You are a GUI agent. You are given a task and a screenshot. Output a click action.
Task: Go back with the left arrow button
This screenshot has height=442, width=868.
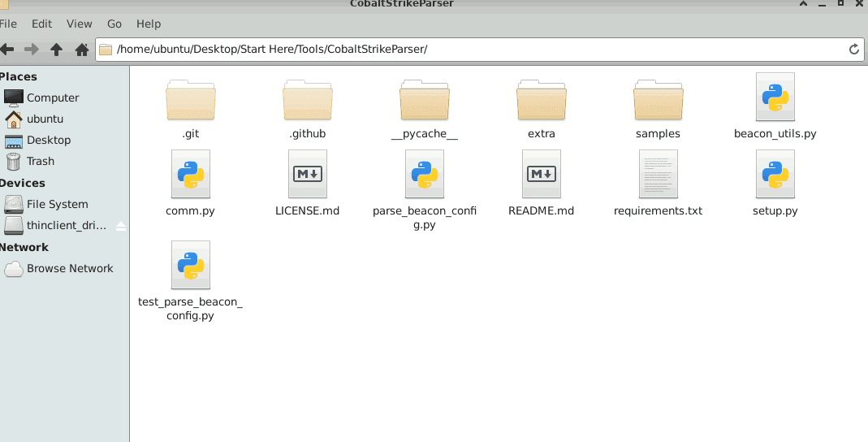6,50
